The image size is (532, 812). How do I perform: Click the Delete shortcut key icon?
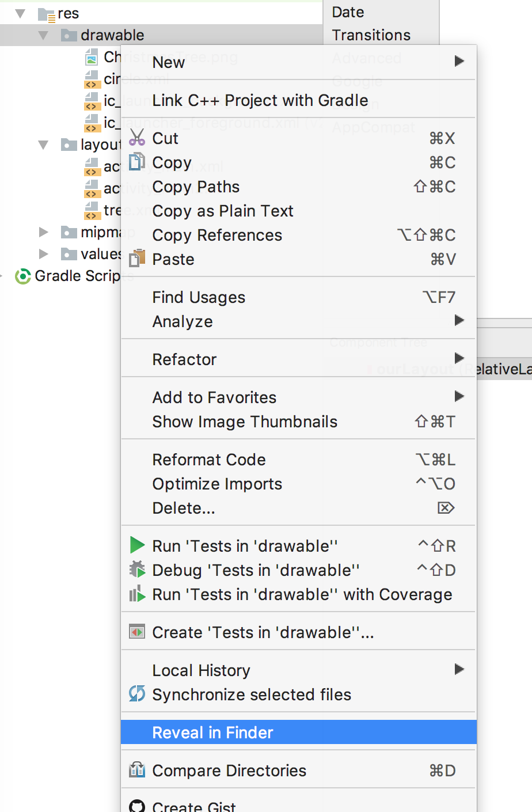point(446,507)
